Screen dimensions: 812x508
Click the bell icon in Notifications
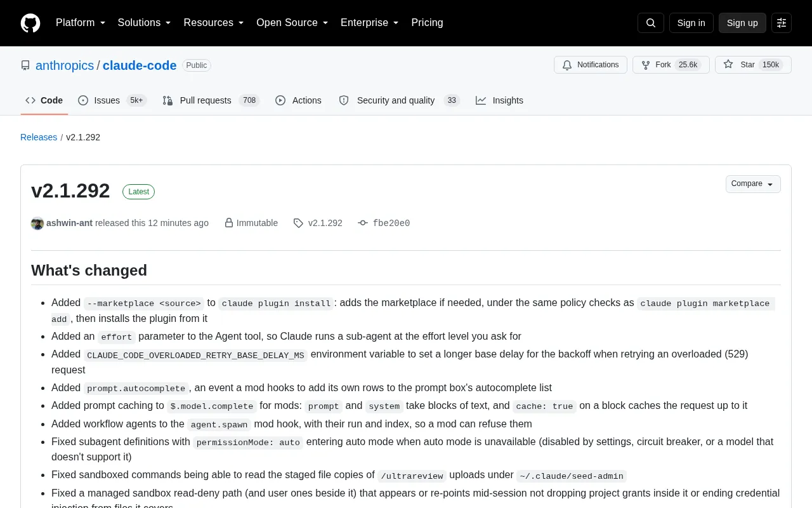tap(567, 65)
